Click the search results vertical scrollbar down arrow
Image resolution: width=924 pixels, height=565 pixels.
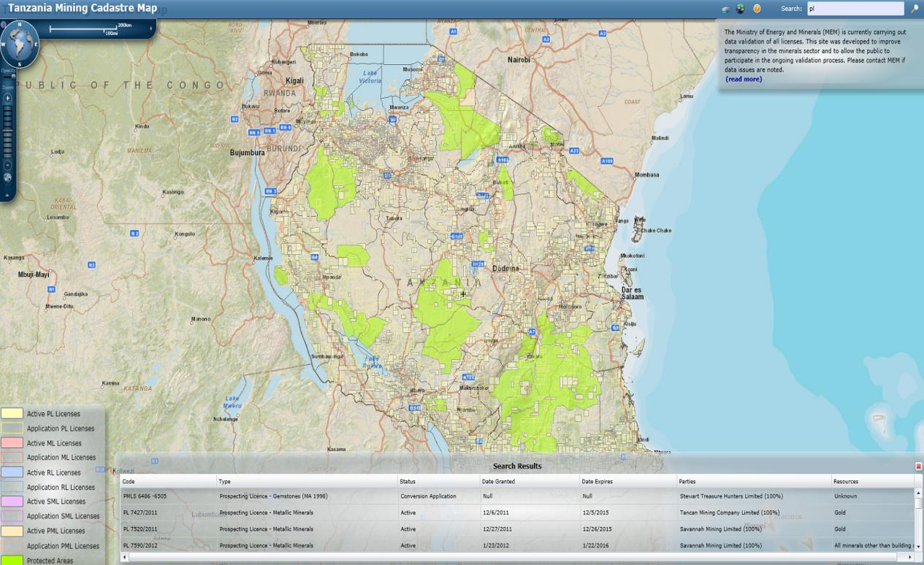(918, 547)
